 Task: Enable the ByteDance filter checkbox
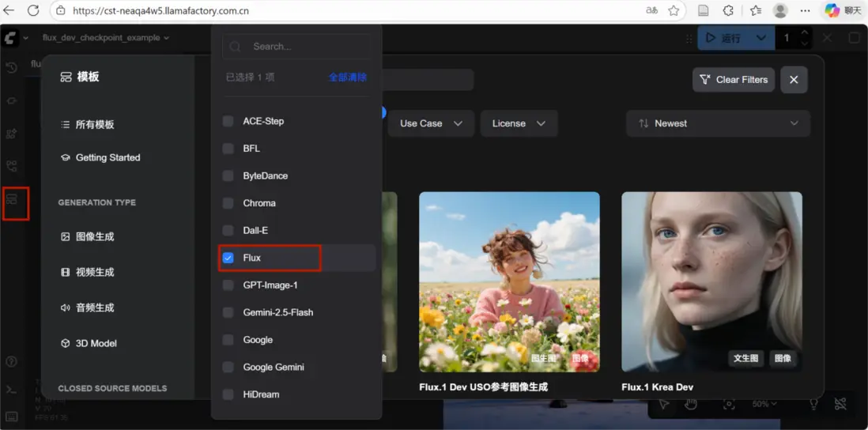pyautogui.click(x=228, y=175)
